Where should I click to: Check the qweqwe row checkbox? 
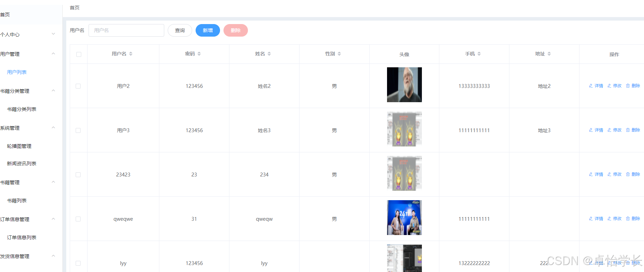coord(78,219)
